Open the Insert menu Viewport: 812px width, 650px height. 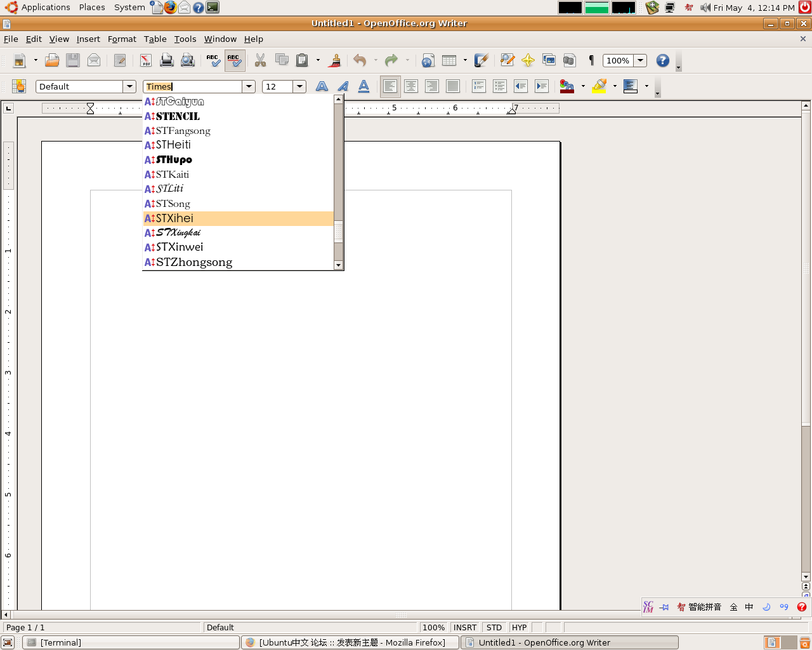pyautogui.click(x=88, y=39)
